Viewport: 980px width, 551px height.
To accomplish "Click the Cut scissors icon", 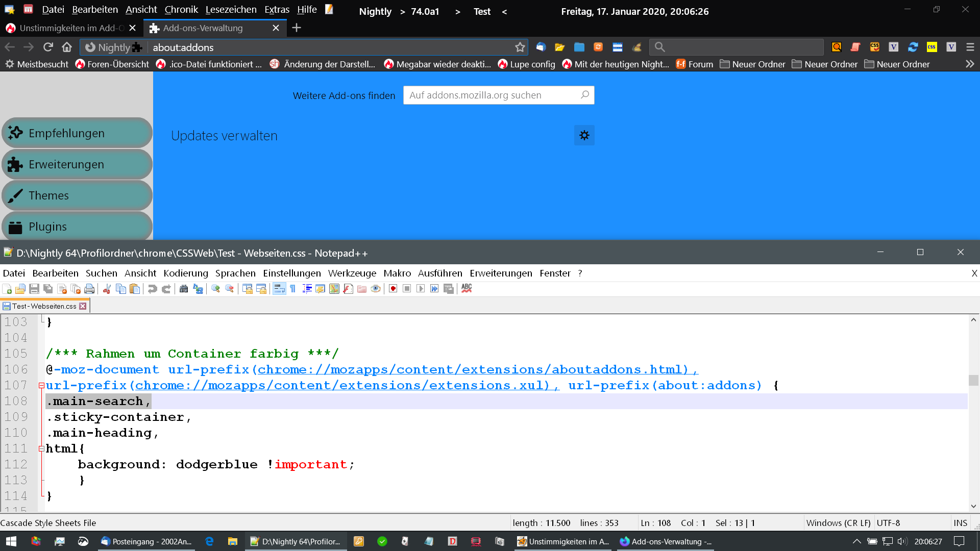I will point(107,289).
